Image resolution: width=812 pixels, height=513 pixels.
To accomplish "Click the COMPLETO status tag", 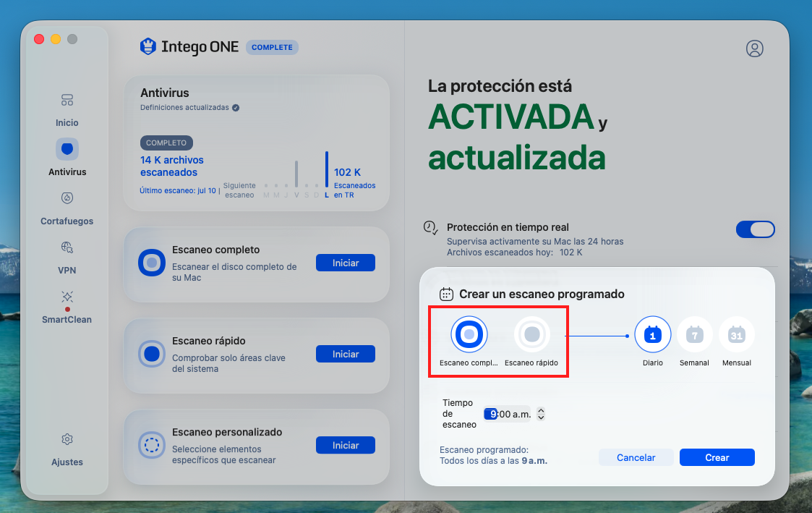I will (166, 143).
